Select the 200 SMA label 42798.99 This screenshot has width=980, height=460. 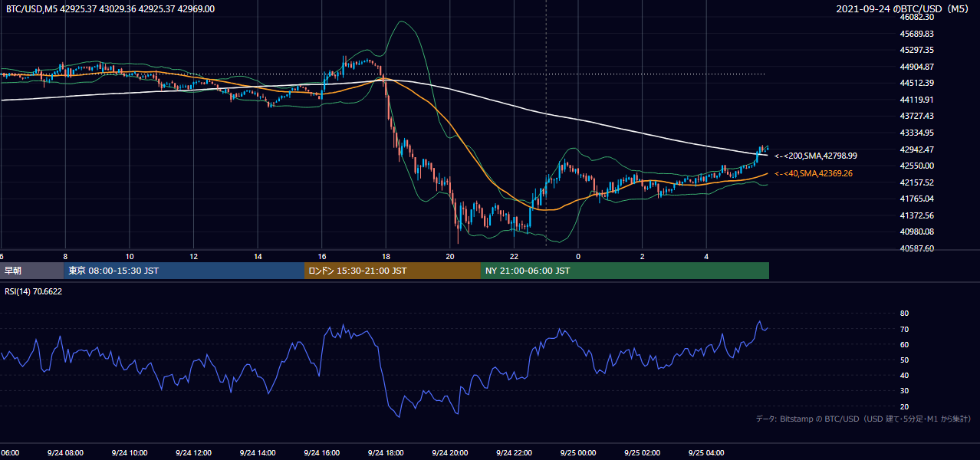pyautogui.click(x=816, y=156)
